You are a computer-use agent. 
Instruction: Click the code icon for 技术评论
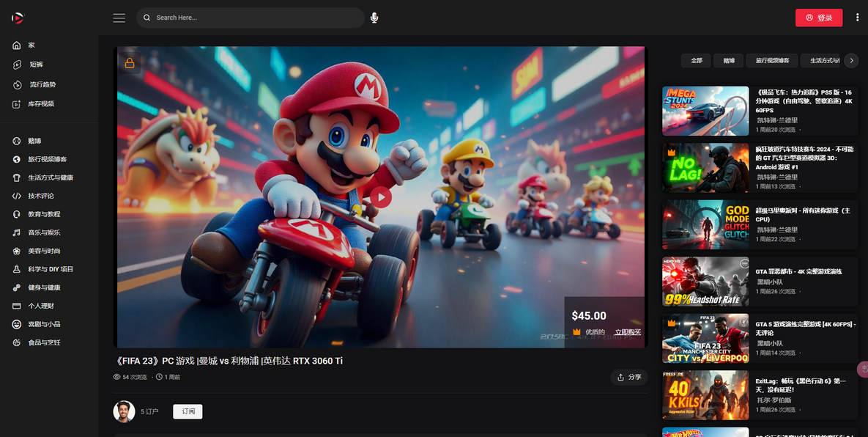point(17,196)
